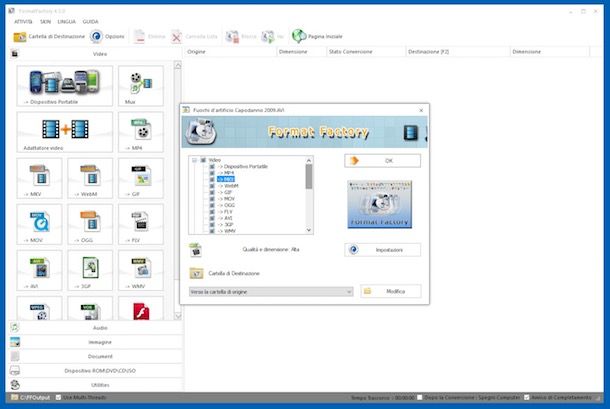Viewport: 610px width, 409px height.
Task: Close the conversion dialog
Action: coord(421,110)
